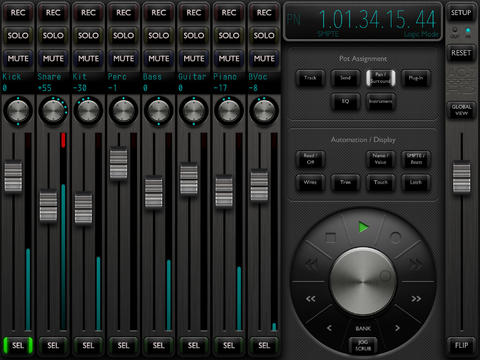
Task: Set automation mode to Touch
Action: point(380,182)
